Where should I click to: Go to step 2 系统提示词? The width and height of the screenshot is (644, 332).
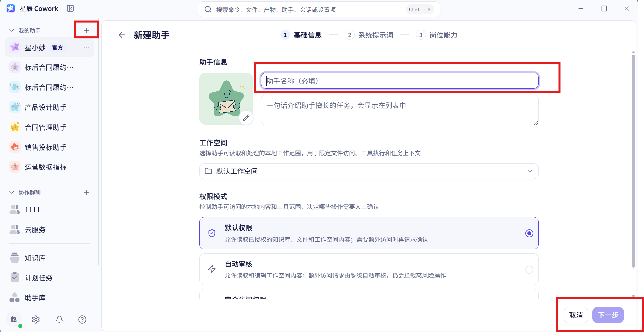pyautogui.click(x=369, y=35)
